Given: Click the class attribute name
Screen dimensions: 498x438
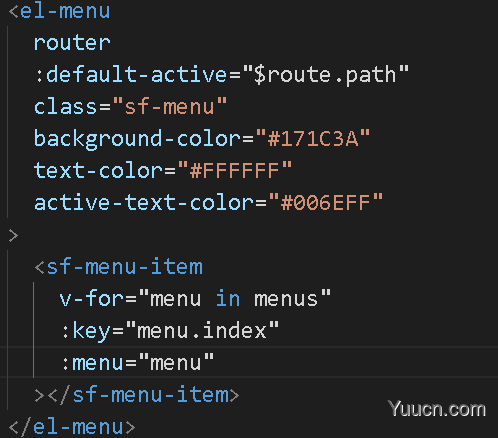Looking at the screenshot, I should pyautogui.click(x=65, y=107).
